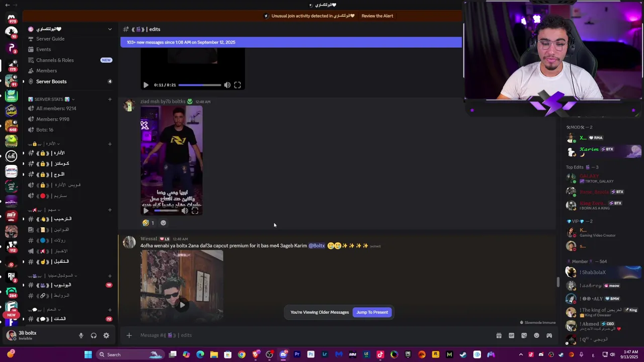Open the apps/game controller icon in message bar
This screenshot has width=644, height=362.
549,335
